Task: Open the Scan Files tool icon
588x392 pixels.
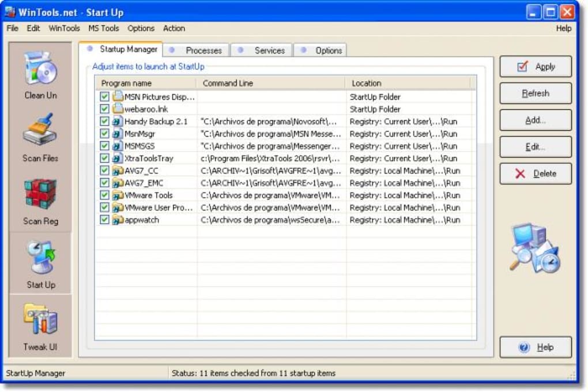Action: click(40, 130)
